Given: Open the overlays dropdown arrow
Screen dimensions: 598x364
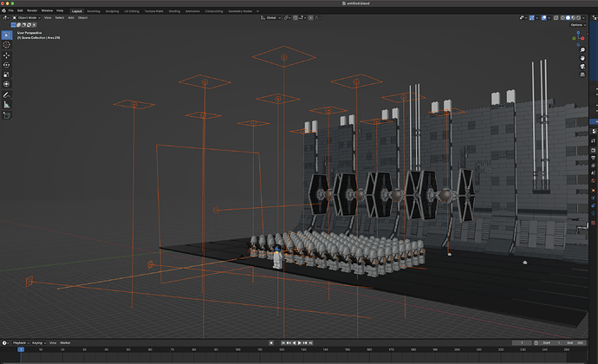Looking at the screenshot, I should (549, 17).
